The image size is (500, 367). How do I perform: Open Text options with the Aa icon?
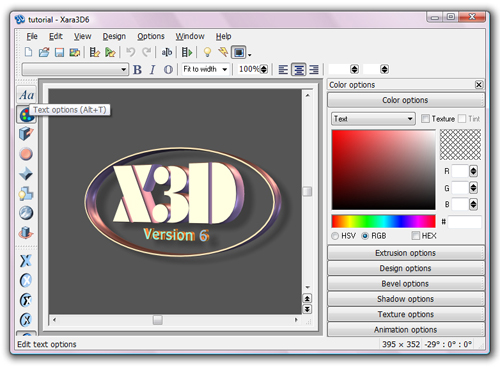pos(26,95)
